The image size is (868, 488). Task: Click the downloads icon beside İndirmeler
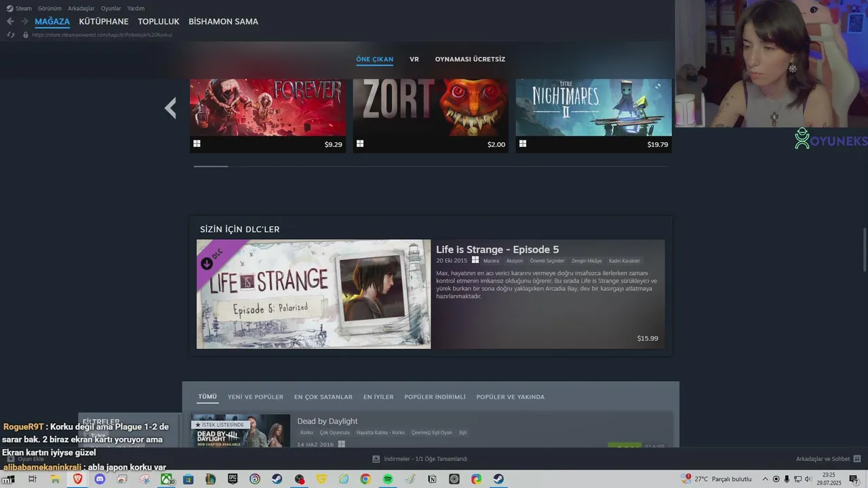pyautogui.click(x=376, y=459)
